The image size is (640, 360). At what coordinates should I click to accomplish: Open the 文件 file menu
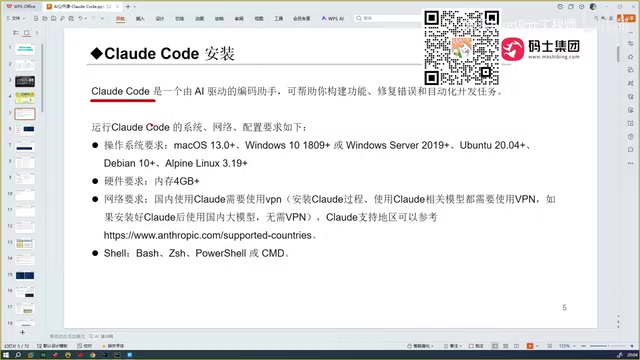[x=16, y=18]
